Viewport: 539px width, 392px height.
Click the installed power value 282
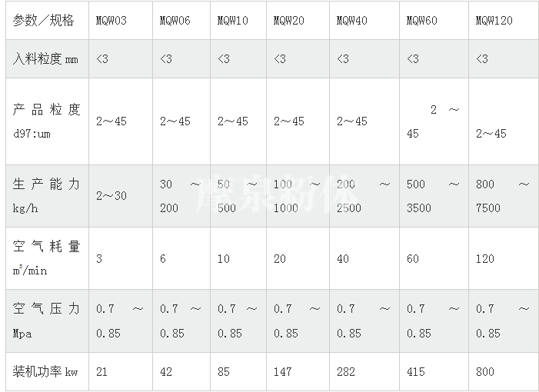347,371
